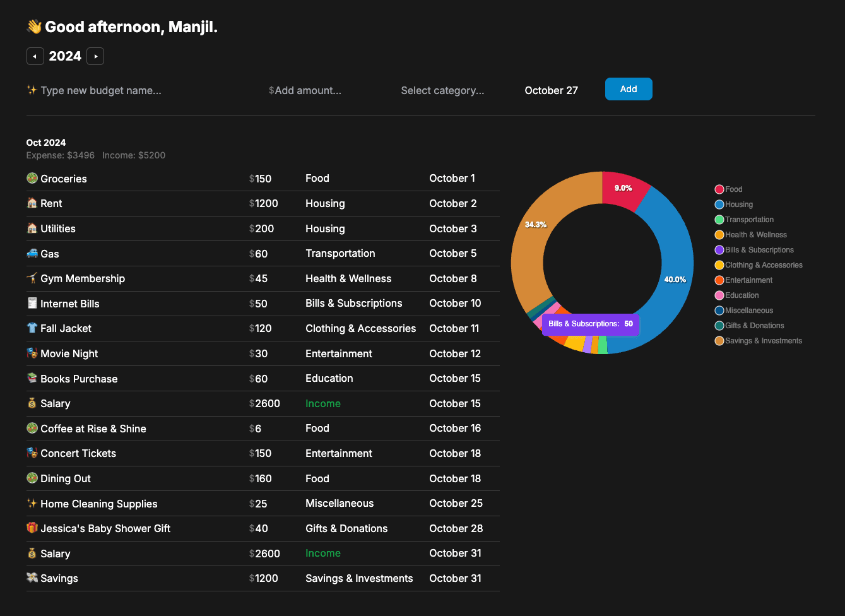845x616 pixels.
Task: Hide Savings & Investments in the legend
Action: (x=758, y=341)
